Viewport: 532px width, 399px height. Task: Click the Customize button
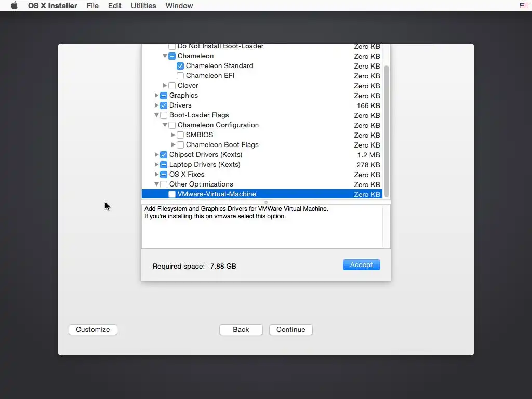coord(93,329)
